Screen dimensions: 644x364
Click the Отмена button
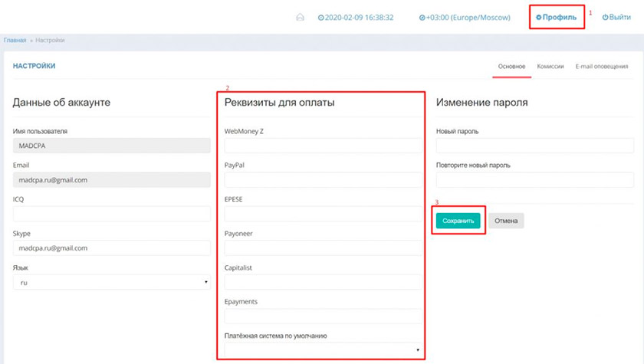click(506, 221)
